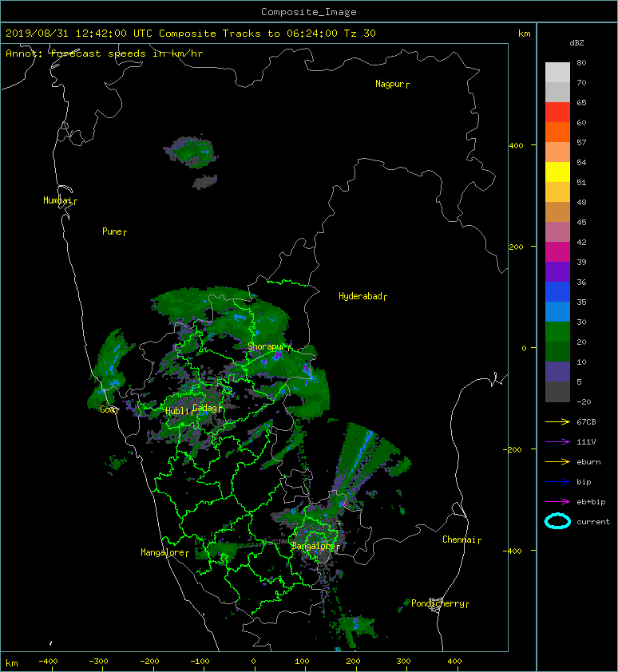Select the Gadag city label
This screenshot has height=672, width=618.
(x=205, y=408)
